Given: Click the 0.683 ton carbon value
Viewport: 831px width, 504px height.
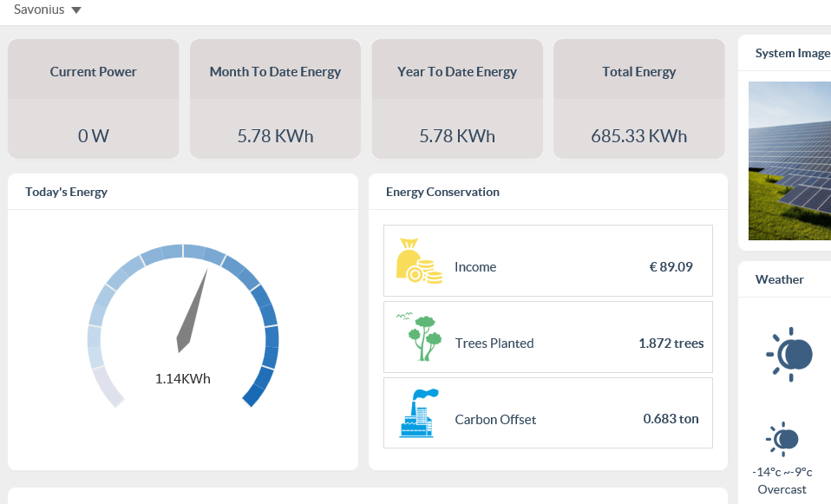Looking at the screenshot, I should pos(671,419).
